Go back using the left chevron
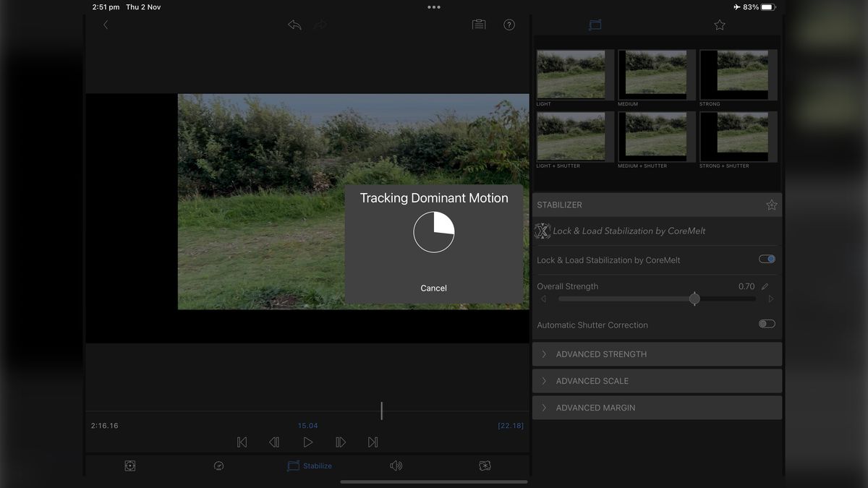This screenshot has height=488, width=868. point(106,24)
